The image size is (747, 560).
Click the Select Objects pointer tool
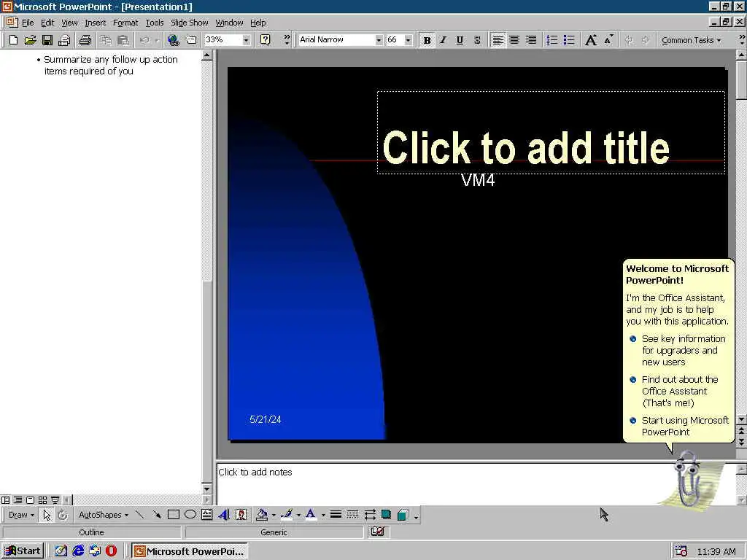point(46,515)
